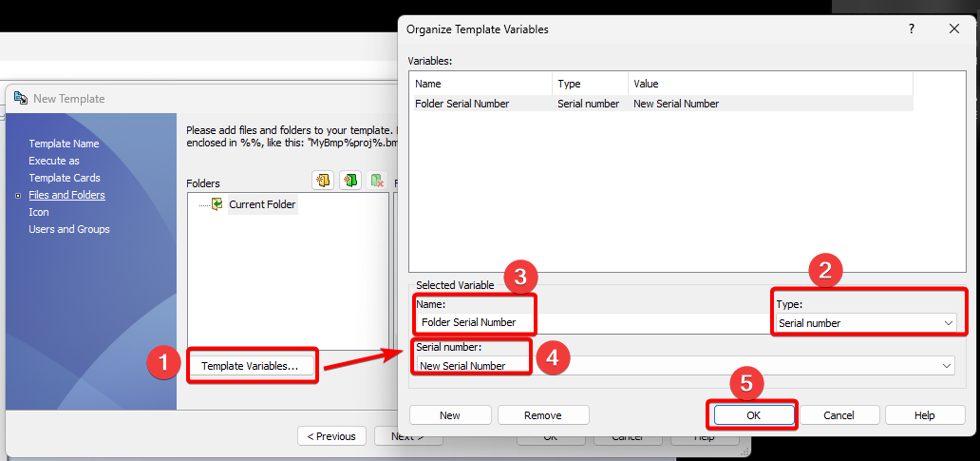
Task: Click the 'New Serial Number' text in Serial number combo
Action: [x=462, y=366]
